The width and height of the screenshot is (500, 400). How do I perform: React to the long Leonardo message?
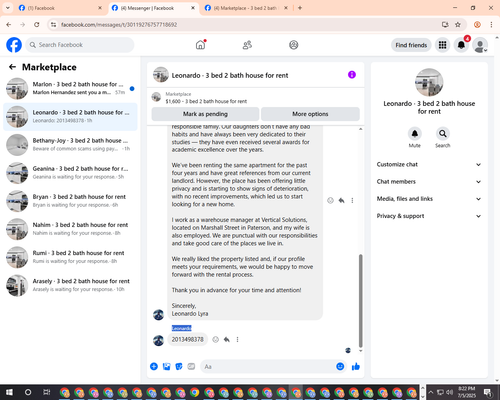pyautogui.click(x=330, y=200)
